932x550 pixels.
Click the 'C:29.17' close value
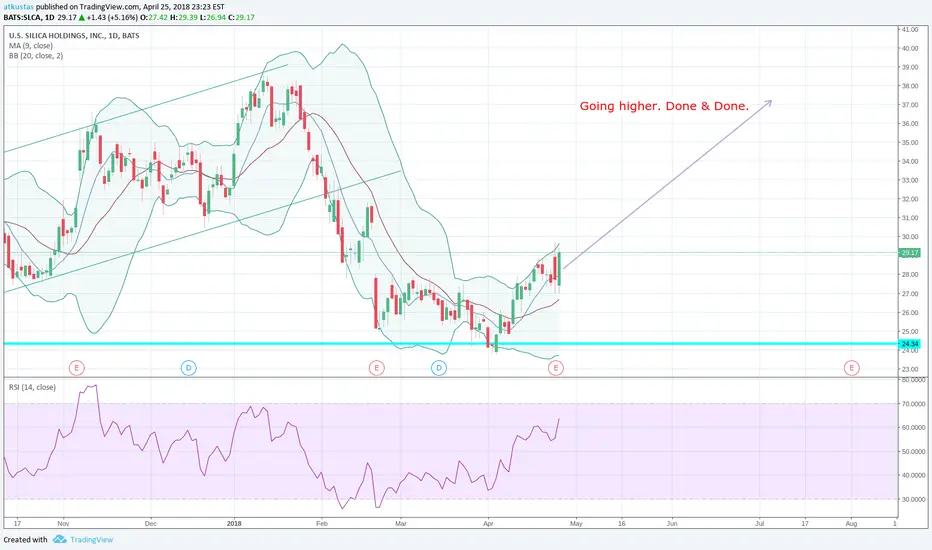[x=242, y=17]
